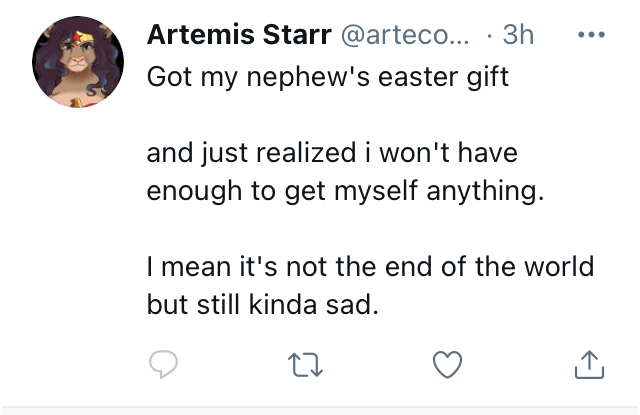This screenshot has height=415, width=640.
Task: Open the three-dot more options menu
Action: click(x=591, y=35)
